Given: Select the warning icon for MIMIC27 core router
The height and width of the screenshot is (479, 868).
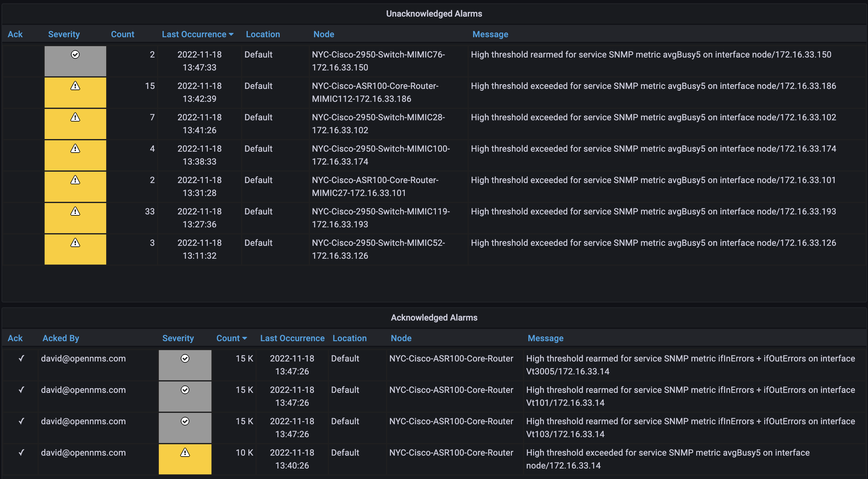Looking at the screenshot, I should 75,180.
